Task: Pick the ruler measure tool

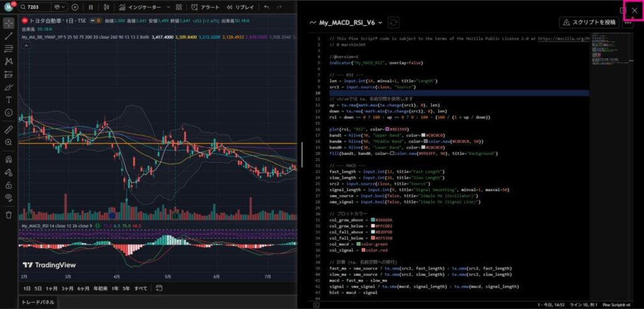Action: (9, 129)
